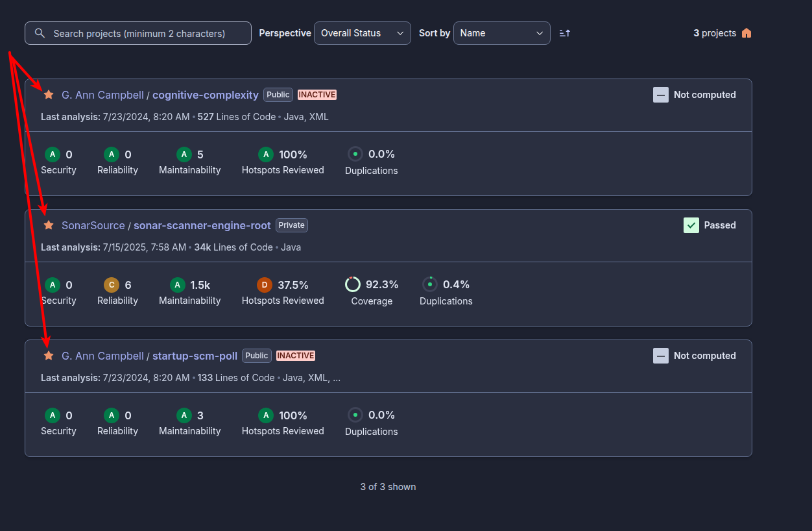Reverse sort order with ascending icon
This screenshot has height=531, width=812.
point(565,33)
